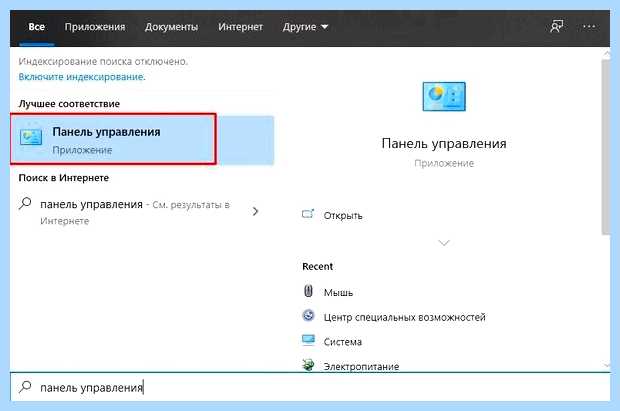Click the Индексирование поиска отключено notice

coord(103,61)
